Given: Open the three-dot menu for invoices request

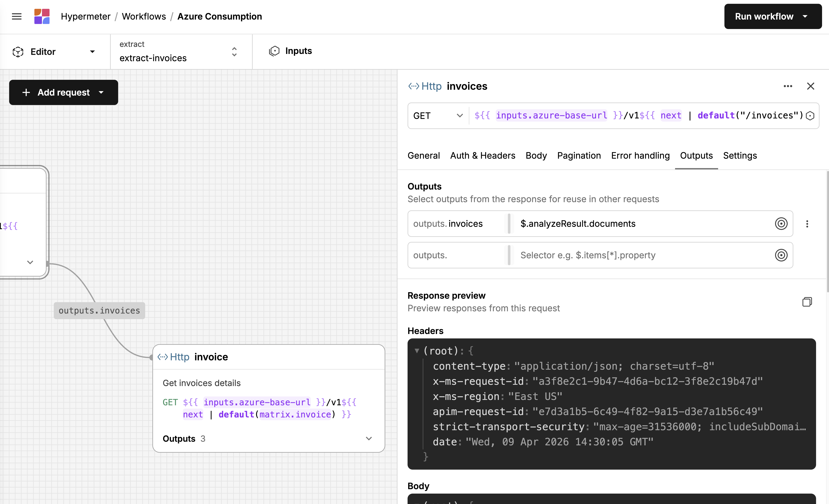Looking at the screenshot, I should (788, 86).
